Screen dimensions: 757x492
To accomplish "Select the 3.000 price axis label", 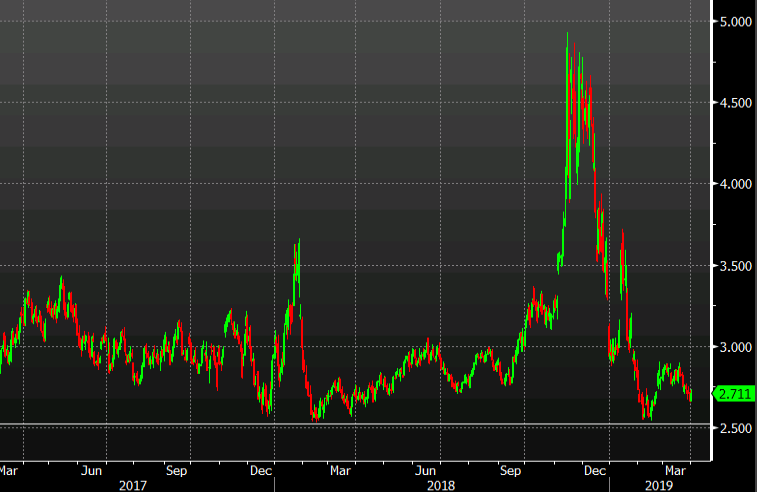I will coord(733,347).
